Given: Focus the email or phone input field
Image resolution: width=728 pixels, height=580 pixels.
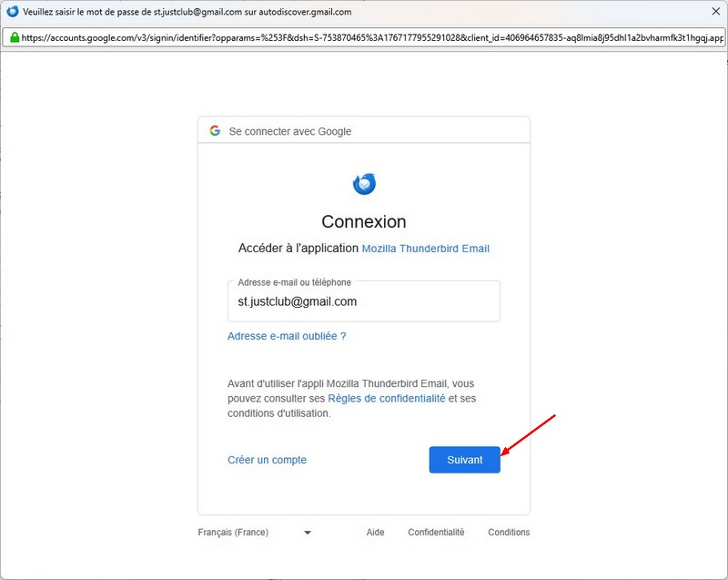Looking at the screenshot, I should (x=364, y=302).
